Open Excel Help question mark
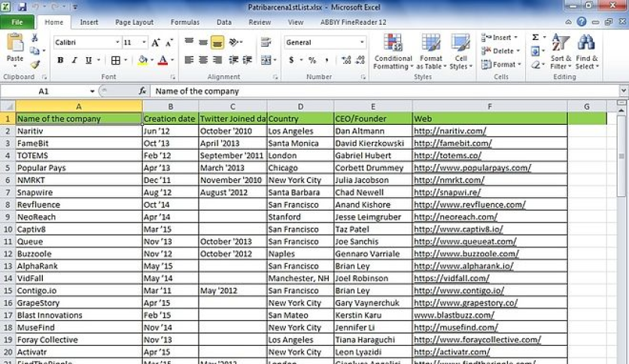 point(582,22)
